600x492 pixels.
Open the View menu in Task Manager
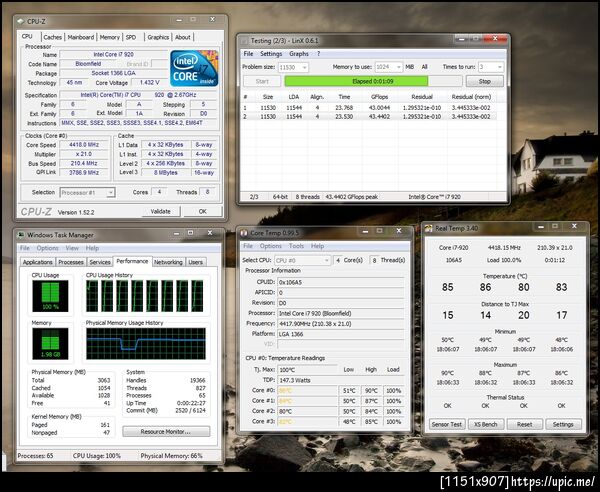[72, 248]
